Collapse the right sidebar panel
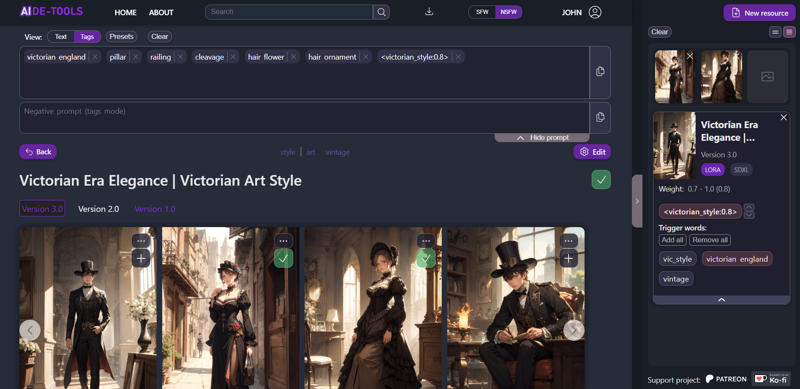Image resolution: width=800 pixels, height=389 pixels. click(x=637, y=201)
